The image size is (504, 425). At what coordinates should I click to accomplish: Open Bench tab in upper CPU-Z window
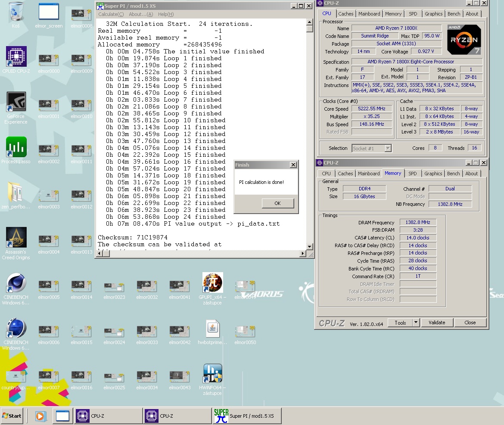pyautogui.click(x=454, y=14)
